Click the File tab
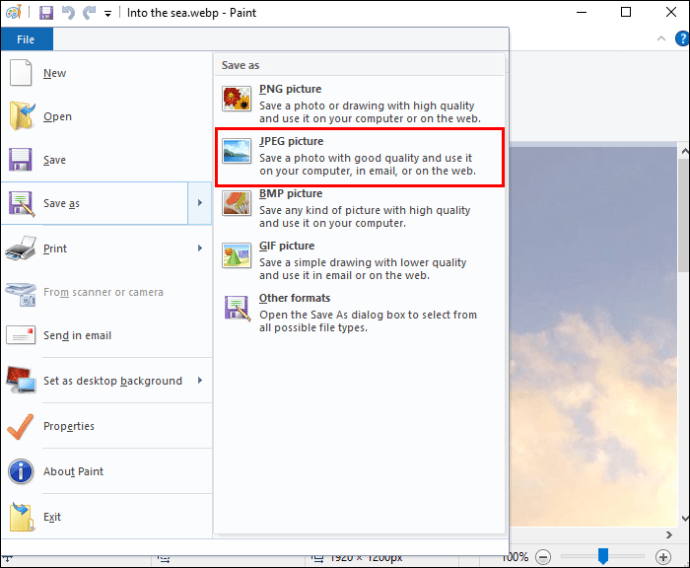690x568 pixels. 26,40
